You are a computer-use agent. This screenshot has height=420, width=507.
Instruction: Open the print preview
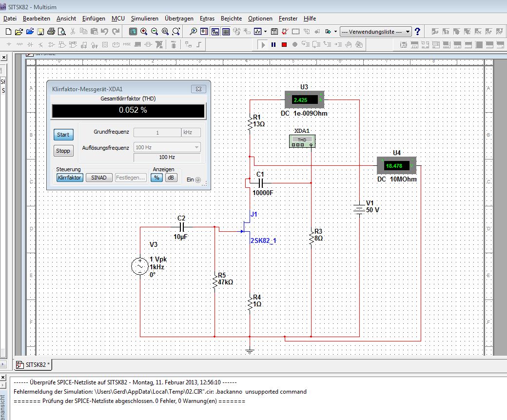point(62,31)
